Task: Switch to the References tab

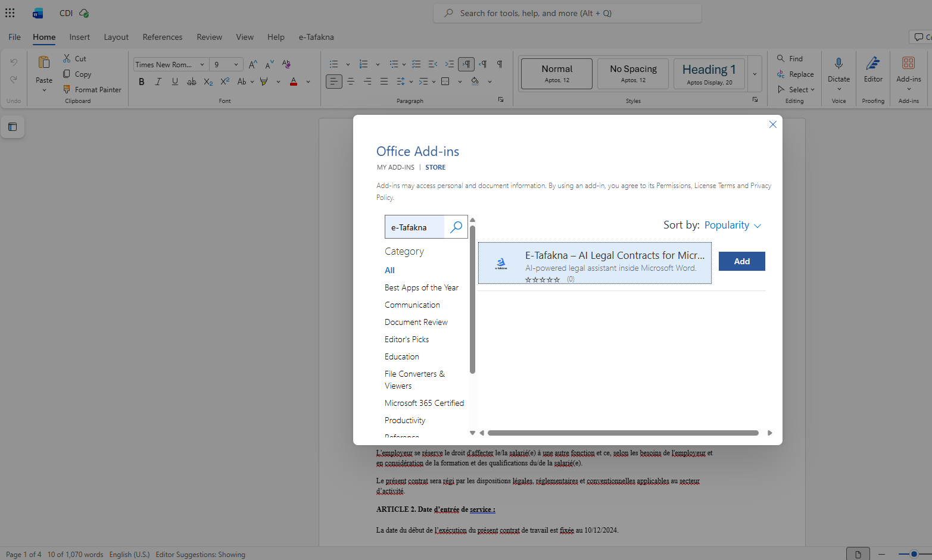Action: pyautogui.click(x=163, y=37)
